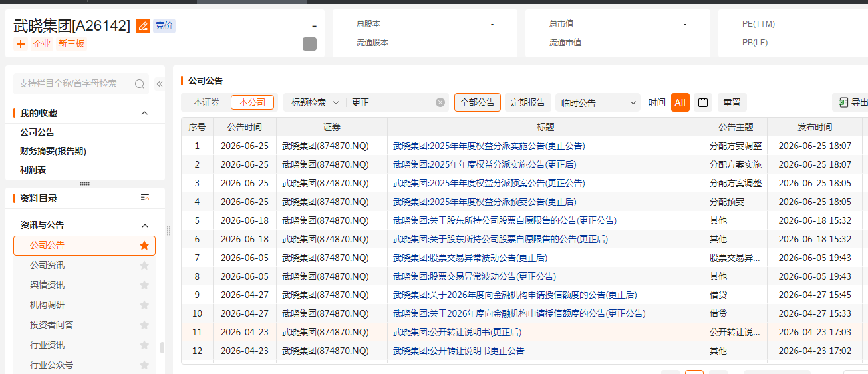Viewport: 868px width, 374px height.
Task: Star the 舆情资讯 item
Action: tap(144, 285)
